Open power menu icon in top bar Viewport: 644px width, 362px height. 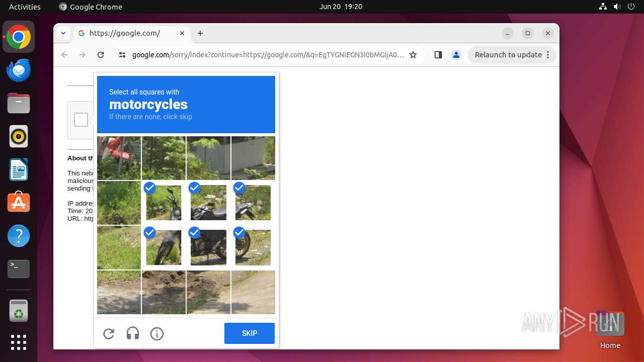click(x=631, y=7)
